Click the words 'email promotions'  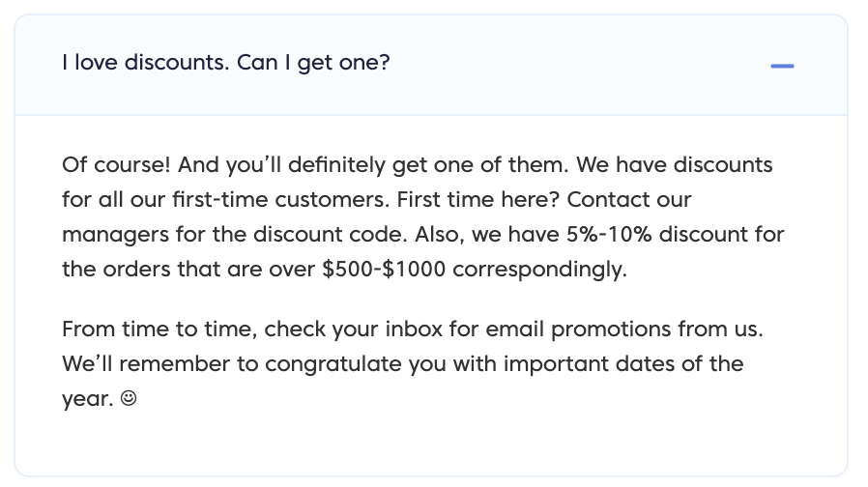(x=578, y=329)
